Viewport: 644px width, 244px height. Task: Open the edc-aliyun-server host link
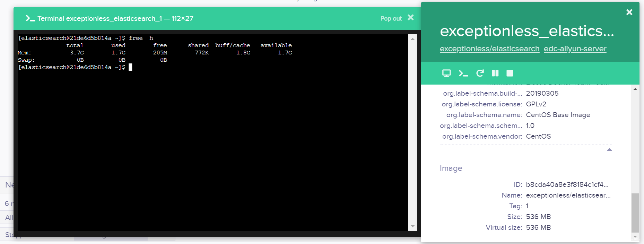click(575, 49)
